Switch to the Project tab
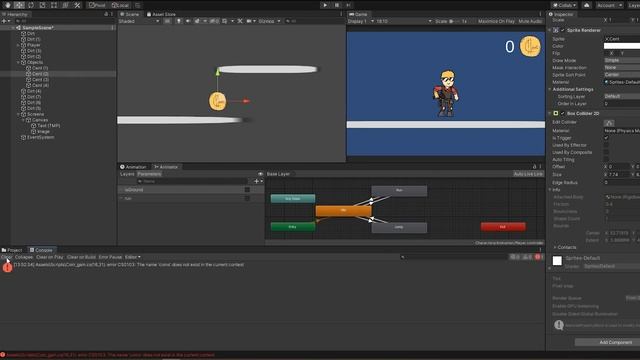640x360 pixels. coord(12,250)
